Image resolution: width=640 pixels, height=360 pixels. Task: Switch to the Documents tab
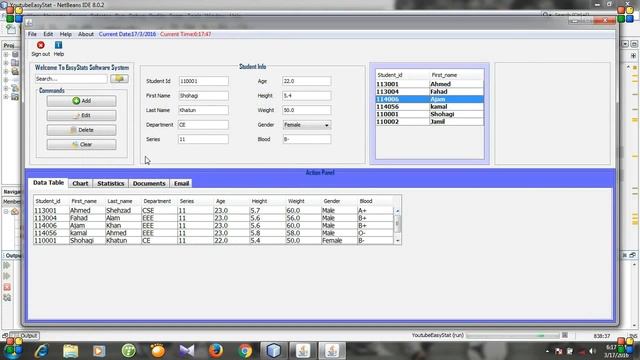(149, 184)
